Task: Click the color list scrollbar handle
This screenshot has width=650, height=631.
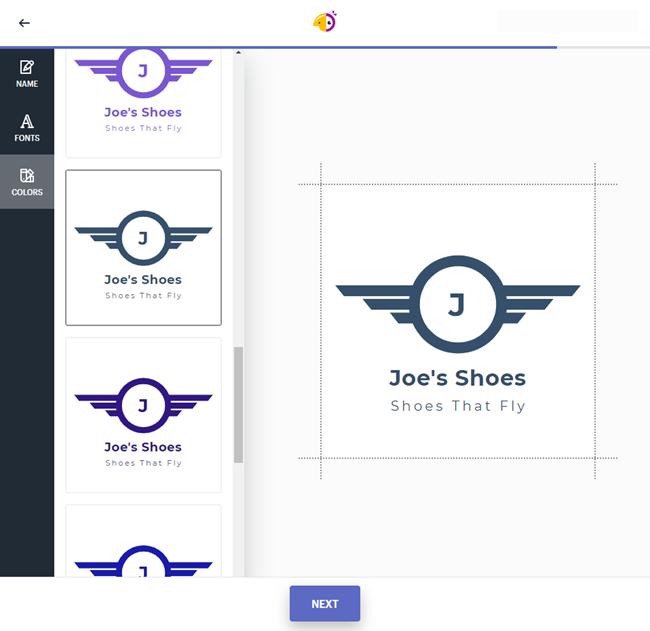Action: (238, 405)
